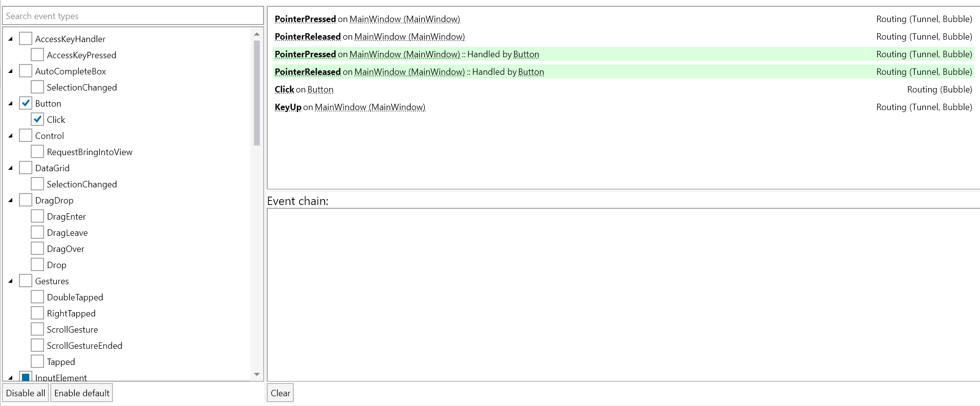This screenshot has height=406, width=980.
Task: Collapse the Gestures tree node
Action: [x=11, y=281]
